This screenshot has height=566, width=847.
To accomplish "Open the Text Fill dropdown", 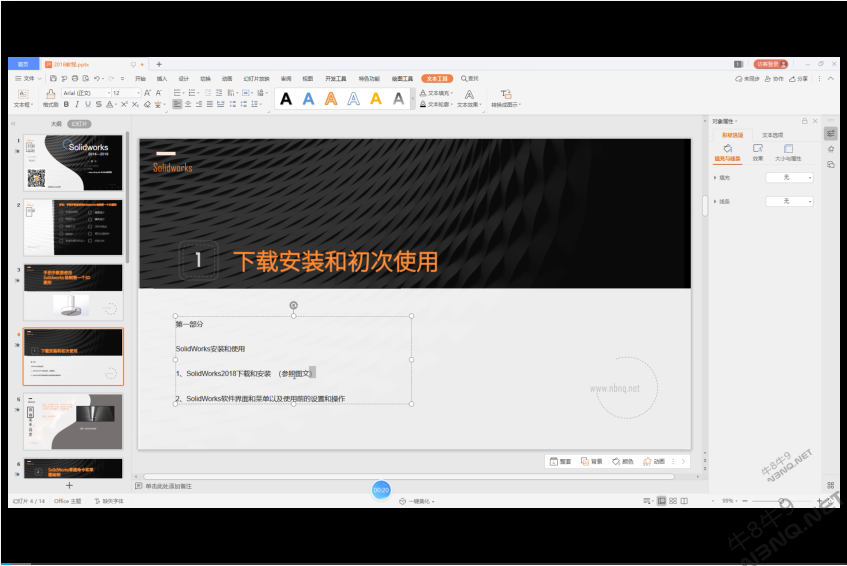I will 436,93.
